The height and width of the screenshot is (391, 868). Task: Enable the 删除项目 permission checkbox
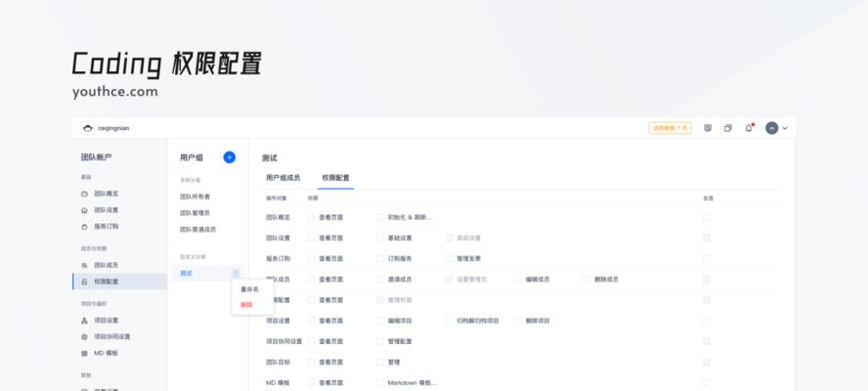point(518,321)
